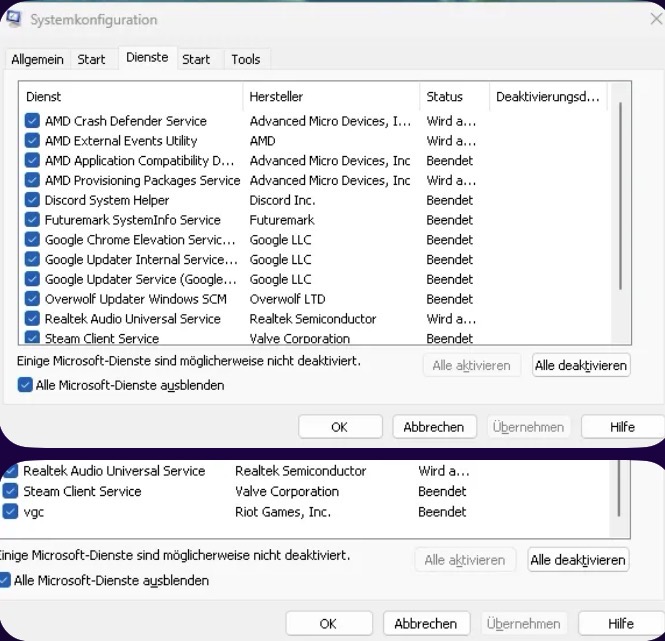Screen dimensions: 665x641
Task: Disable the Google Chrome Elevation Service checkbox
Action: click(x=32, y=239)
